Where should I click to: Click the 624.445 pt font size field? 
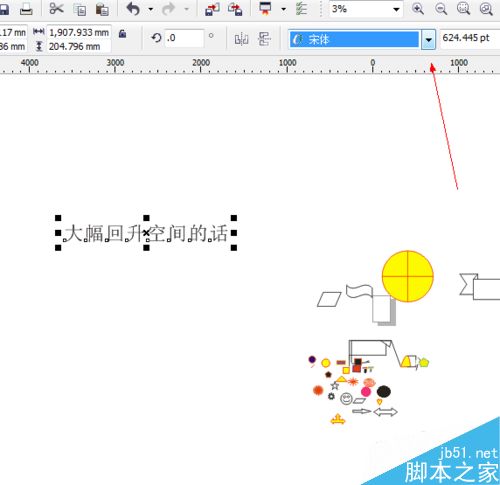pyautogui.click(x=470, y=38)
